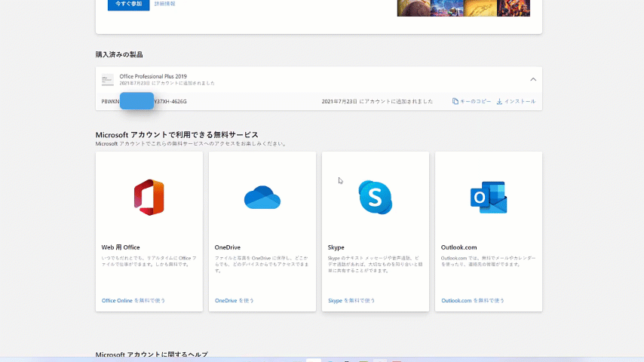This screenshot has width=644, height=362.
Task: Open the Outlook.com を無料で使う link
Action: [473, 300]
